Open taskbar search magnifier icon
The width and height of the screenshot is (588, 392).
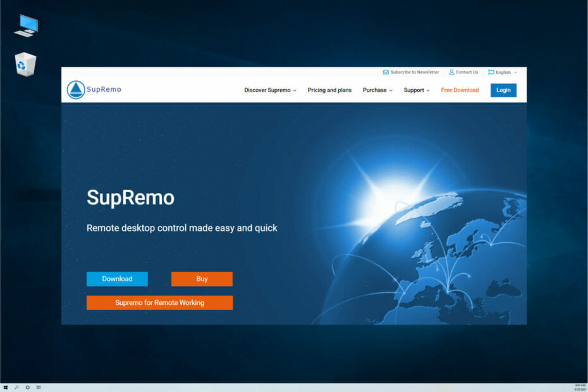pyautogui.click(x=16, y=388)
